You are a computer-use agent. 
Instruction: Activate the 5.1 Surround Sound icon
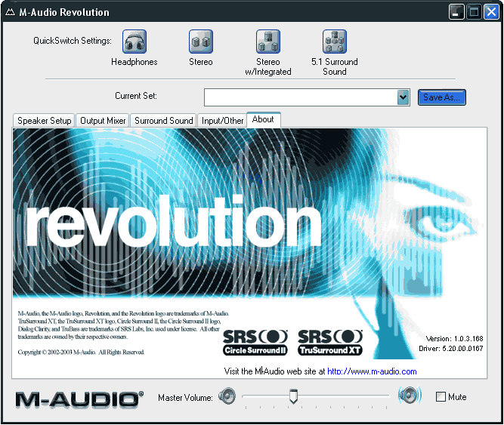coord(335,42)
